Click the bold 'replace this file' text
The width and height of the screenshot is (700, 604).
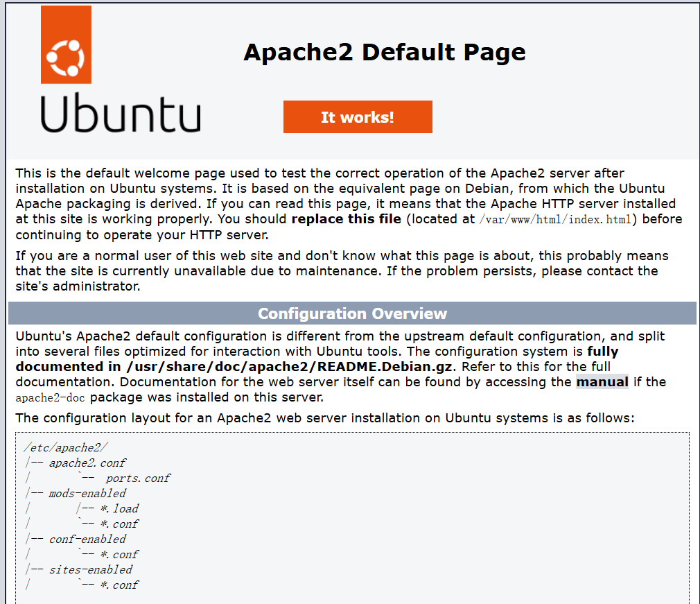coord(347,219)
